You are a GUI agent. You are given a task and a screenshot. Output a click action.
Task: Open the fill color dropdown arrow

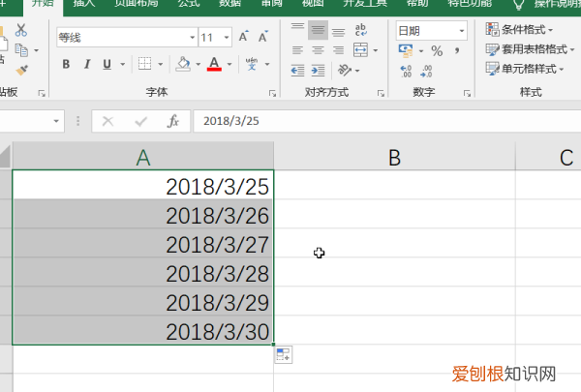[x=199, y=64]
